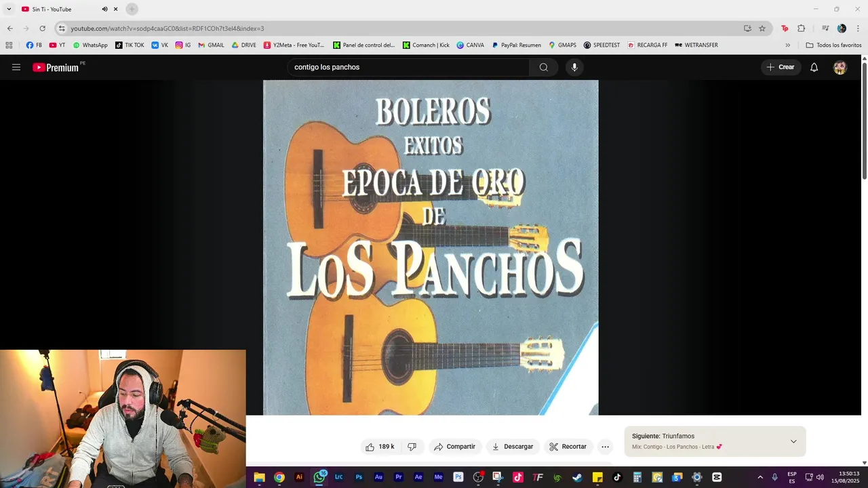Open YouTube notifications bell
Image resolution: width=868 pixels, height=488 pixels.
click(x=814, y=67)
